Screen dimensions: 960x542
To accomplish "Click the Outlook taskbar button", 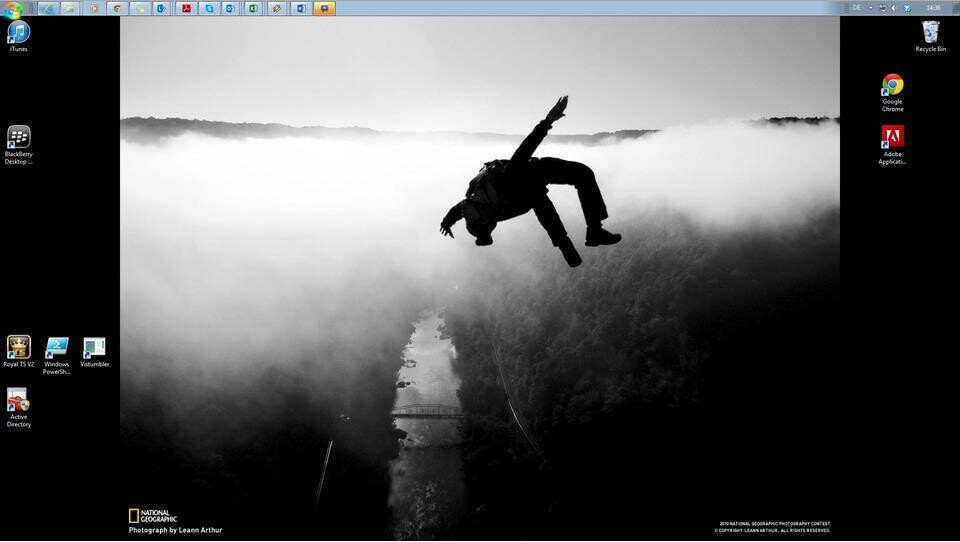I will (x=230, y=8).
